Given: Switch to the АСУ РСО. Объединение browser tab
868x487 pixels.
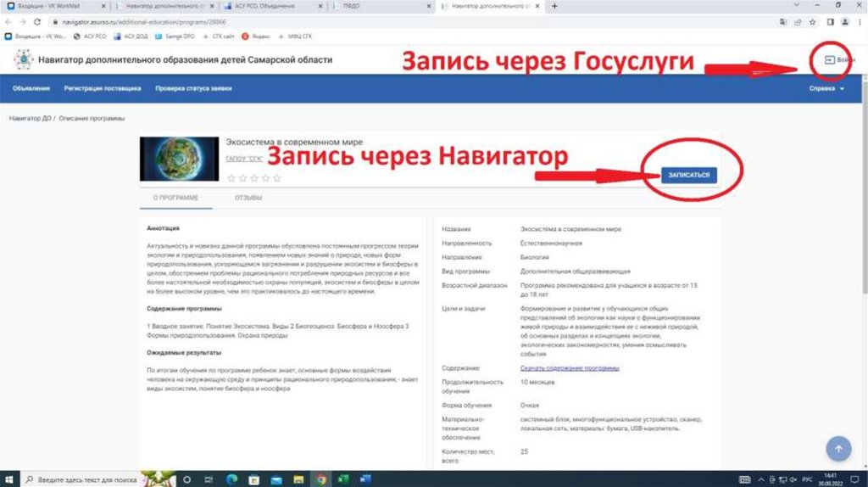Looking at the screenshot, I should (272, 6).
